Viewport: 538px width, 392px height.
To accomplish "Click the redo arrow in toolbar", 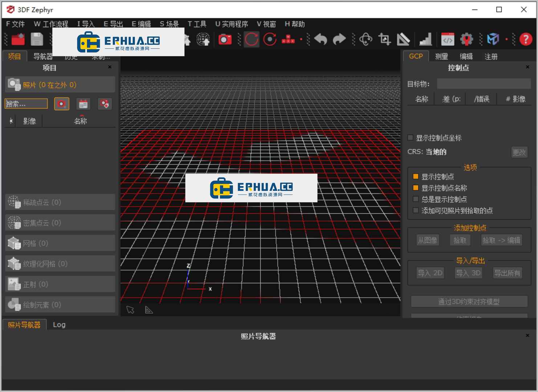I will [339, 39].
